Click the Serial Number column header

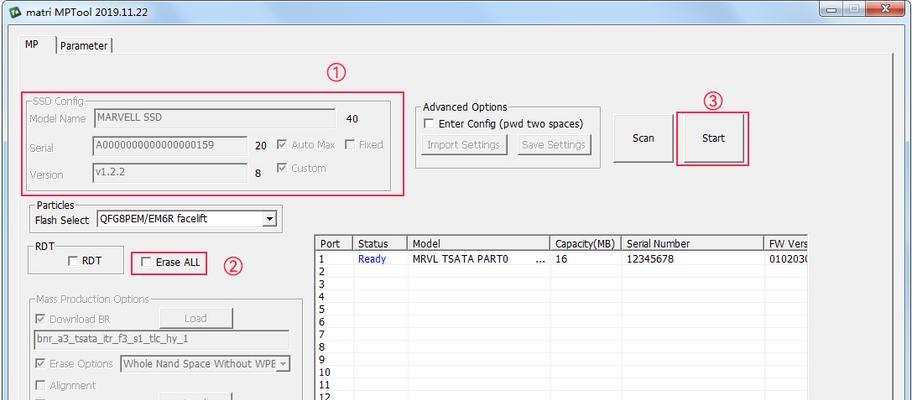692,244
